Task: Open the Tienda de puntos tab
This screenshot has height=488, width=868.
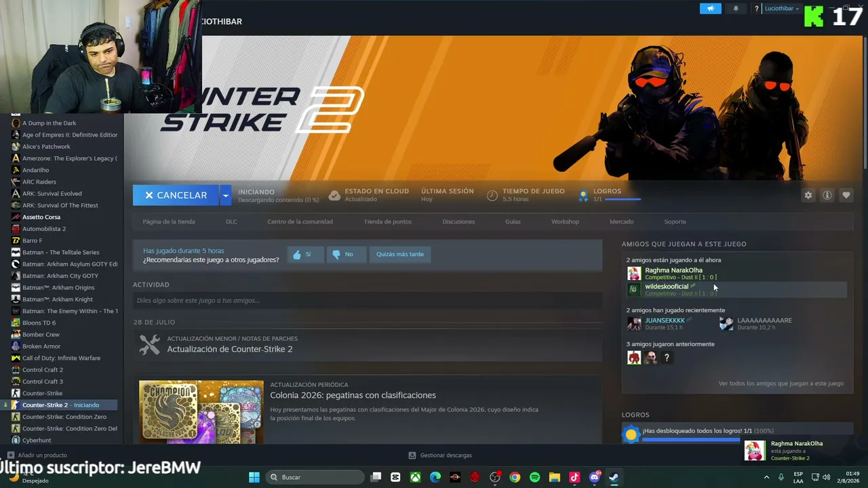Action: 387,222
